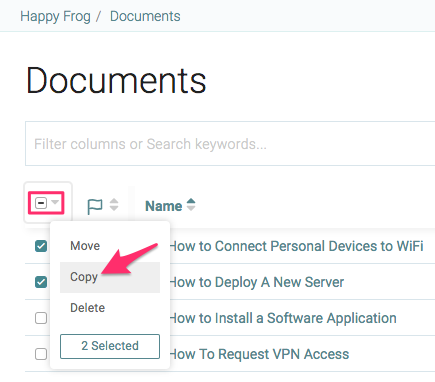The width and height of the screenshot is (435, 382).
Task: Open How to Deploy A New Server document
Action: click(257, 282)
